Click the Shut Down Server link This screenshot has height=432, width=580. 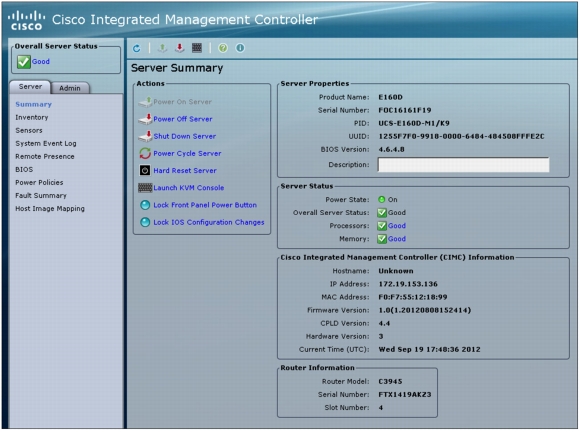185,136
